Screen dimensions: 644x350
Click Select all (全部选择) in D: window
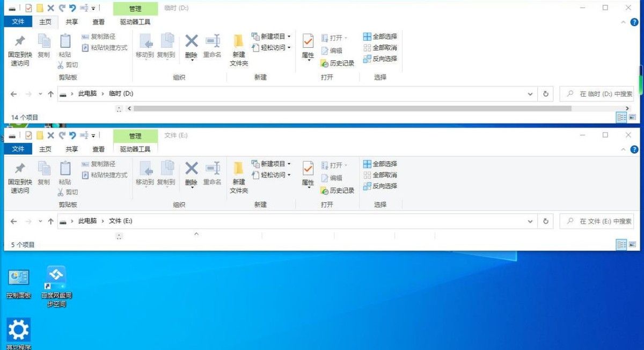click(x=380, y=37)
